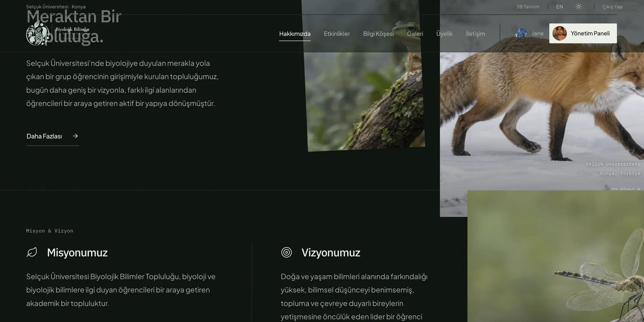Click the Misyon & Vizyon label
Image resolution: width=644 pixels, height=322 pixels.
(50, 231)
